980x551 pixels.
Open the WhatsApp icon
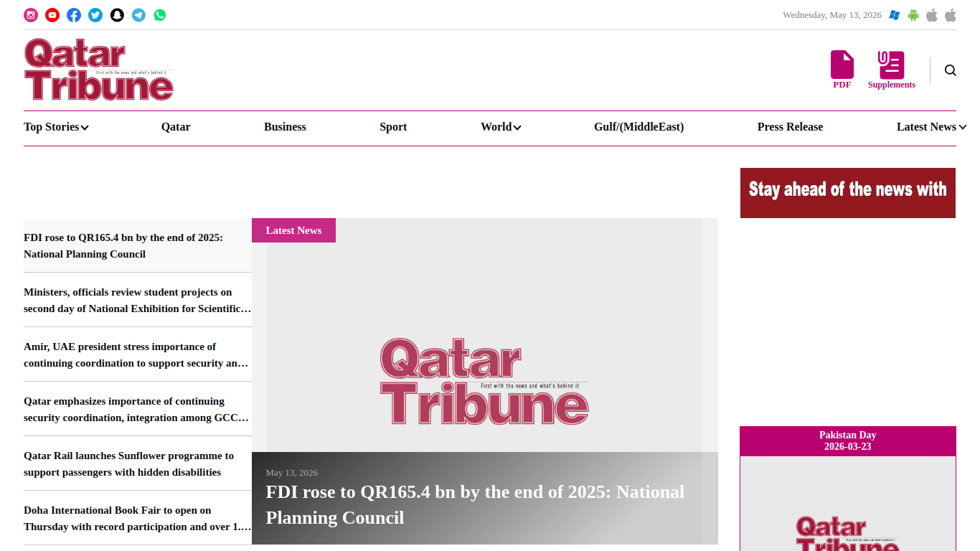coord(160,15)
